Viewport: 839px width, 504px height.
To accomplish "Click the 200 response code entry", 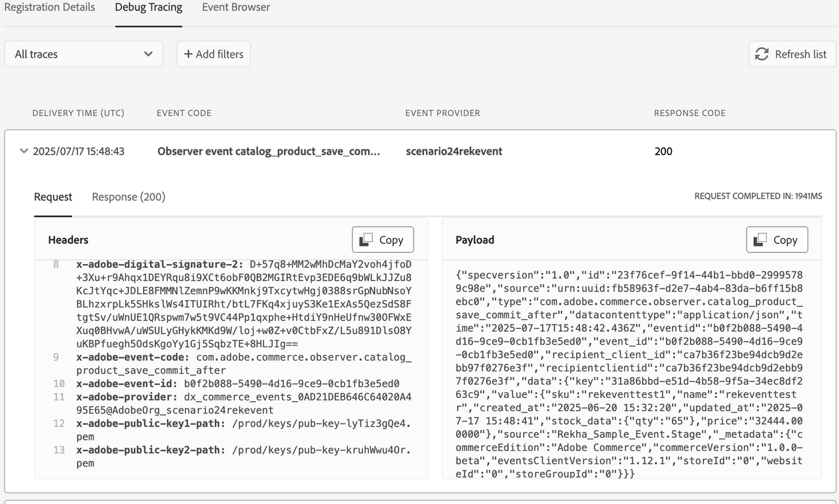I will pos(663,151).
